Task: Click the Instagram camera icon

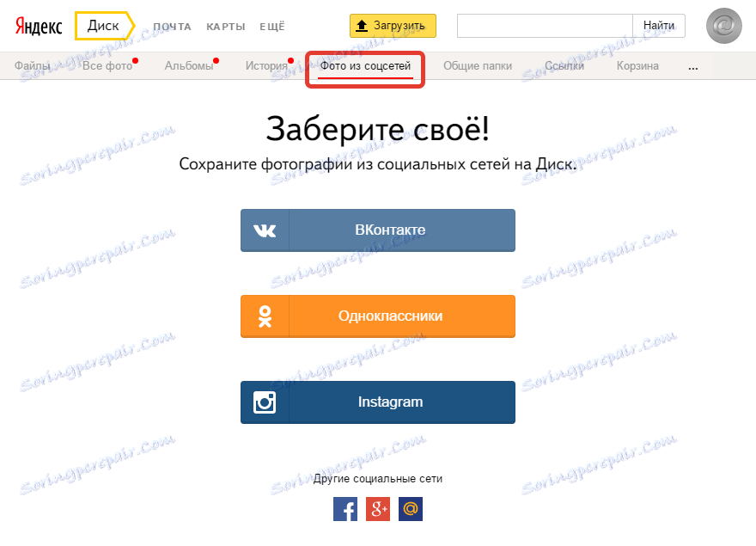Action: click(265, 402)
